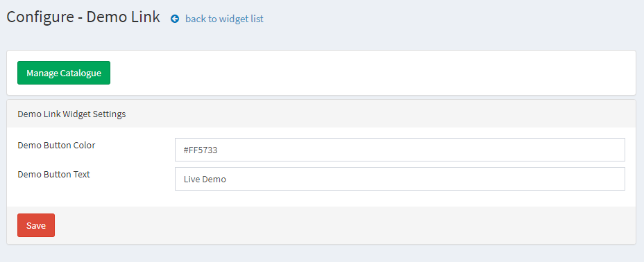Open the Manage Catalogue page
Screen dimensions: 644x262
[x=64, y=73]
